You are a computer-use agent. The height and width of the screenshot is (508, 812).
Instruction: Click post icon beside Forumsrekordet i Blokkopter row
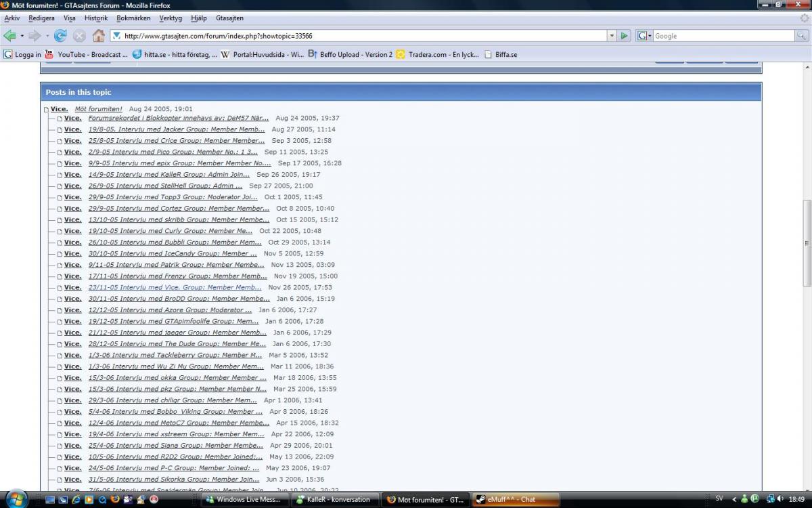point(60,119)
